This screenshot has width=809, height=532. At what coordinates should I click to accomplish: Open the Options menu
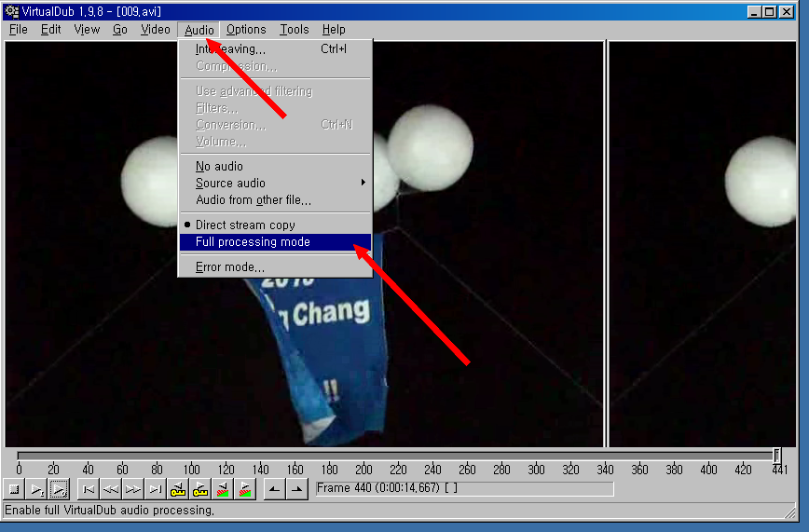click(246, 30)
